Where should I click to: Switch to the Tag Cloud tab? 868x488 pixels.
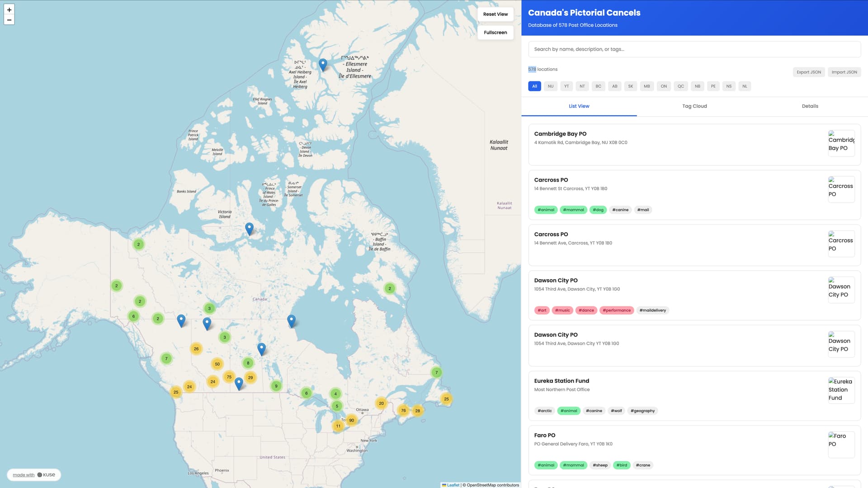tap(694, 106)
